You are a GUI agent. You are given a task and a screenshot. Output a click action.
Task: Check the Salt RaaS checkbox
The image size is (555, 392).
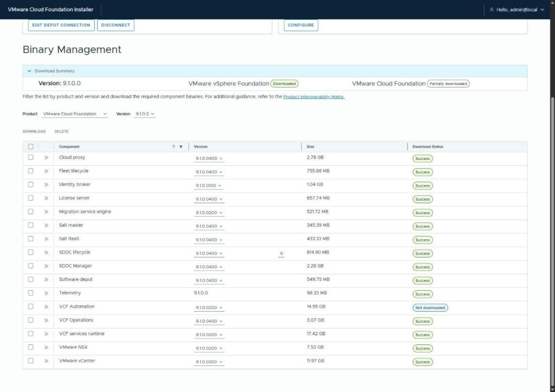[31, 239]
